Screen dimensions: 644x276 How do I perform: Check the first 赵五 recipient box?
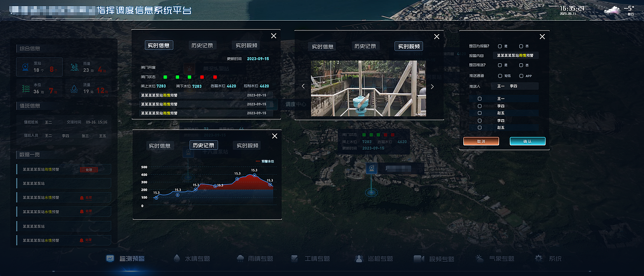(x=479, y=113)
